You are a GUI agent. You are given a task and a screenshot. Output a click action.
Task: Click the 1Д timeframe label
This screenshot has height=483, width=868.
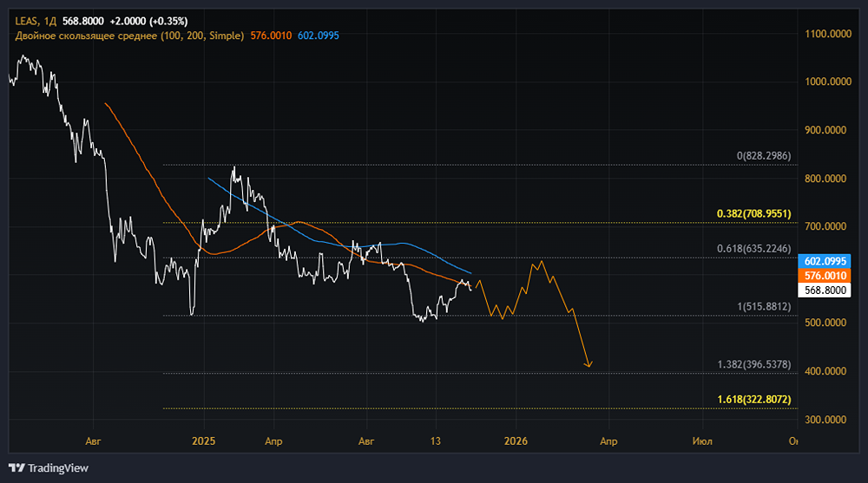pyautogui.click(x=49, y=21)
